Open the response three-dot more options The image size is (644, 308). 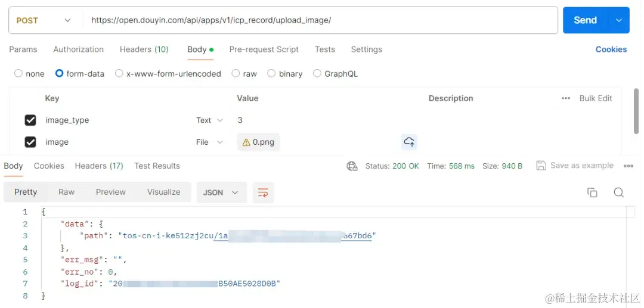[628, 166]
